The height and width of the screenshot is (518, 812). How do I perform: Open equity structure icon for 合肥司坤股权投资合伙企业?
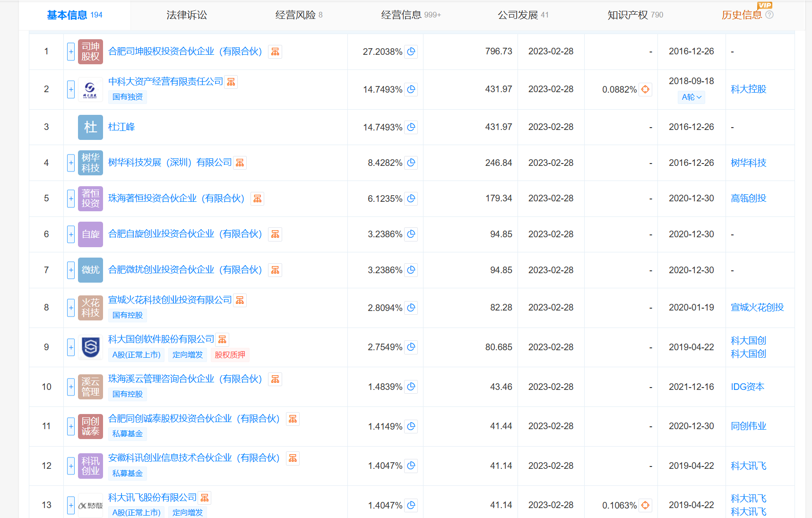coord(275,52)
